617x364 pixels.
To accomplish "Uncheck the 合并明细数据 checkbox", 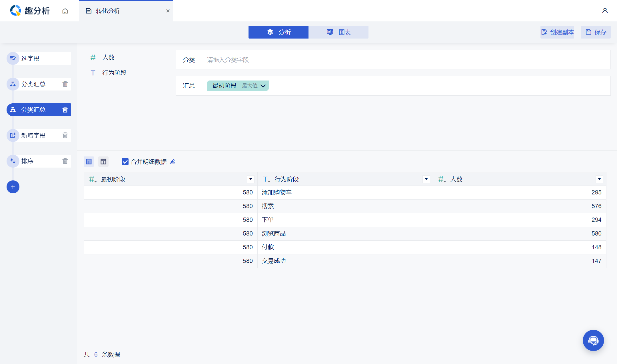I will pyautogui.click(x=125, y=162).
